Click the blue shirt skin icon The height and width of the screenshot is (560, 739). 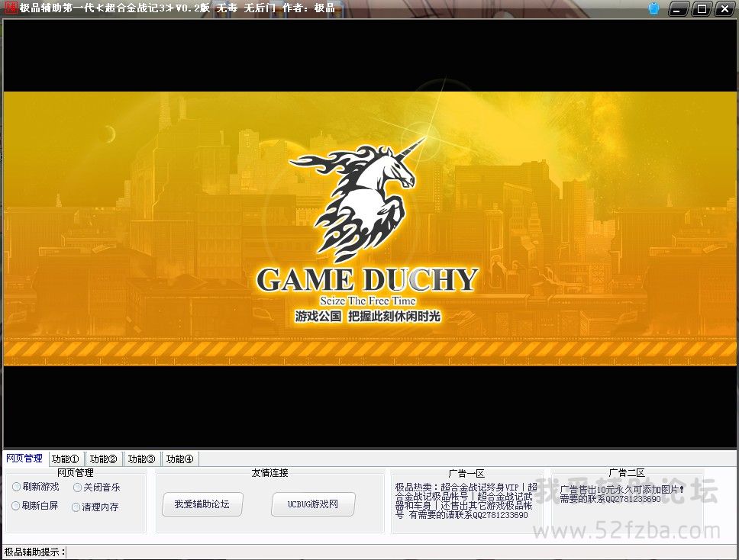[x=653, y=8]
